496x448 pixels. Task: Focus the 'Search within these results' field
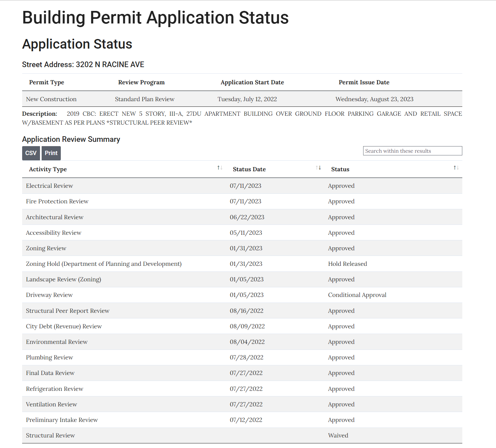(x=412, y=151)
